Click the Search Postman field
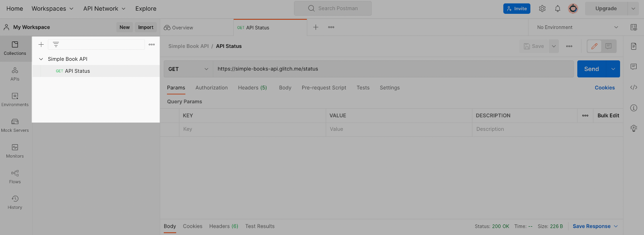This screenshot has height=235, width=644. coord(333,8)
